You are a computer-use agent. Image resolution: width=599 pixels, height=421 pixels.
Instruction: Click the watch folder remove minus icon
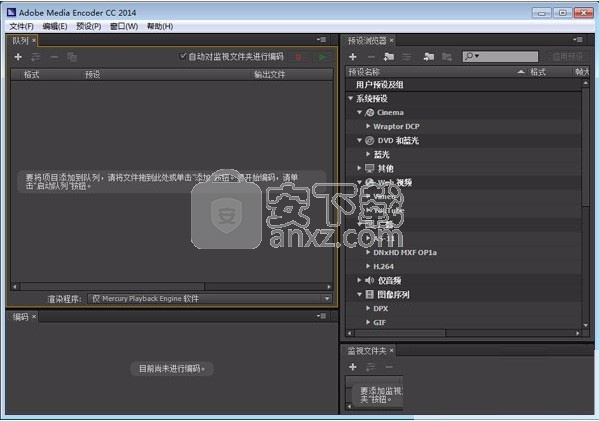pyautogui.click(x=389, y=367)
